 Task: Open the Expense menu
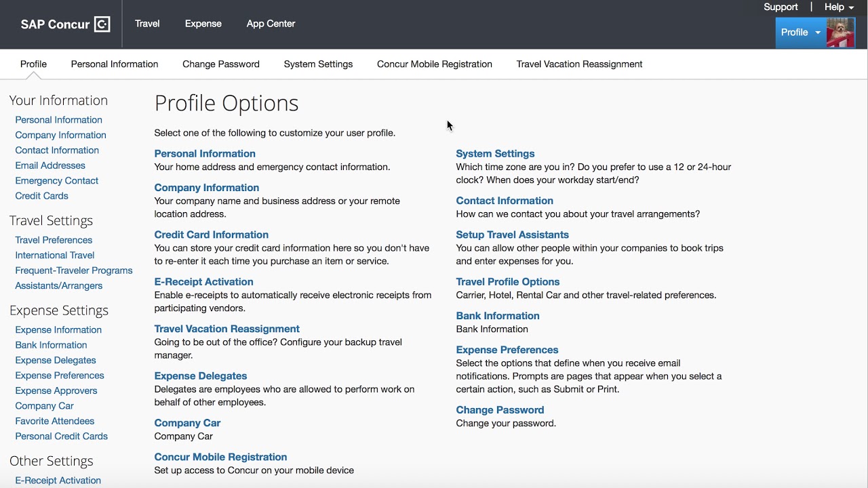coord(203,24)
